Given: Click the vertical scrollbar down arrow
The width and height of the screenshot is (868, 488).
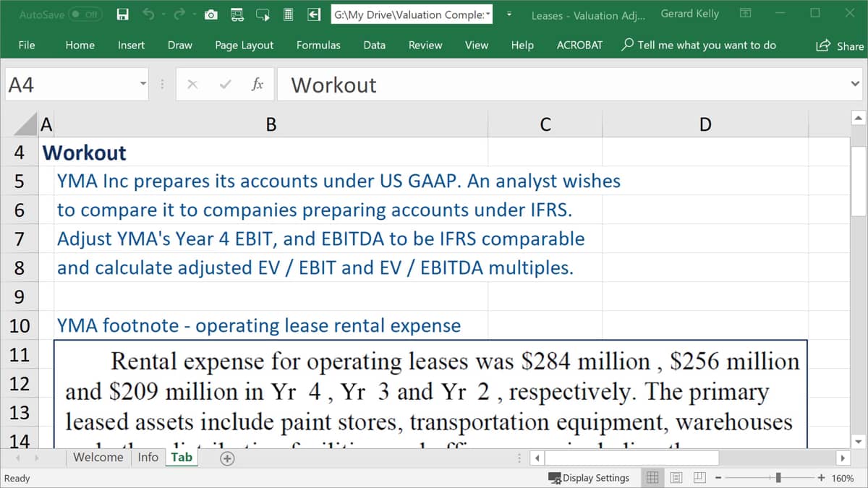Looking at the screenshot, I should [x=859, y=440].
